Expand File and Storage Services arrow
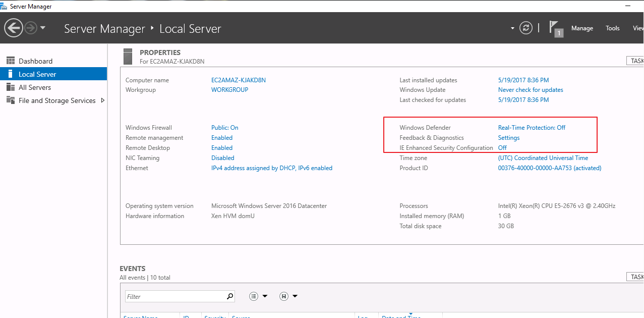Screen dimensions: 644x318 (103, 100)
